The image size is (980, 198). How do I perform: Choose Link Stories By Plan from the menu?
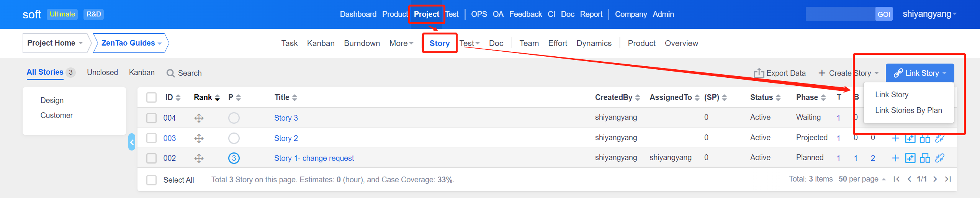click(908, 110)
